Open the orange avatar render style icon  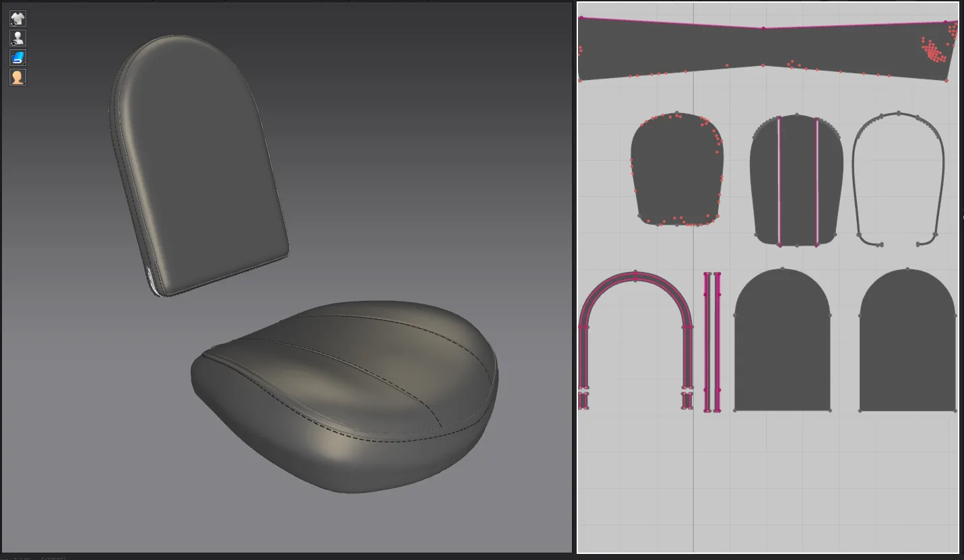point(18,77)
